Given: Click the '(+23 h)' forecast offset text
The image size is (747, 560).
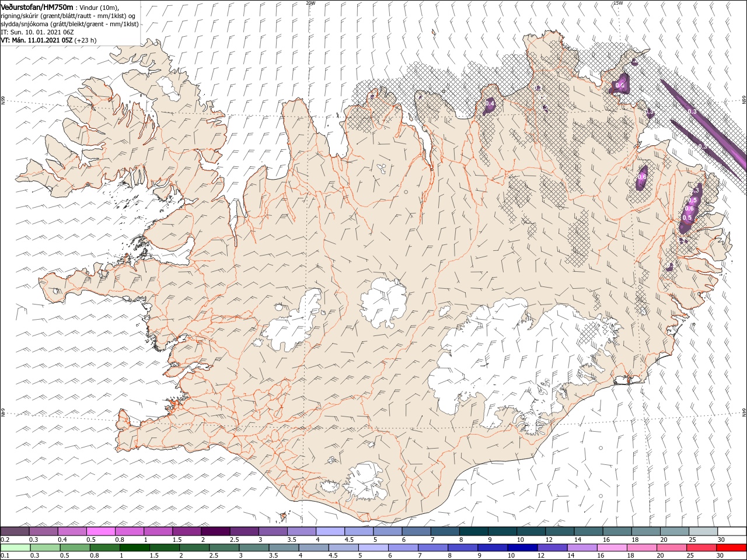Looking at the screenshot, I should (x=85, y=40).
